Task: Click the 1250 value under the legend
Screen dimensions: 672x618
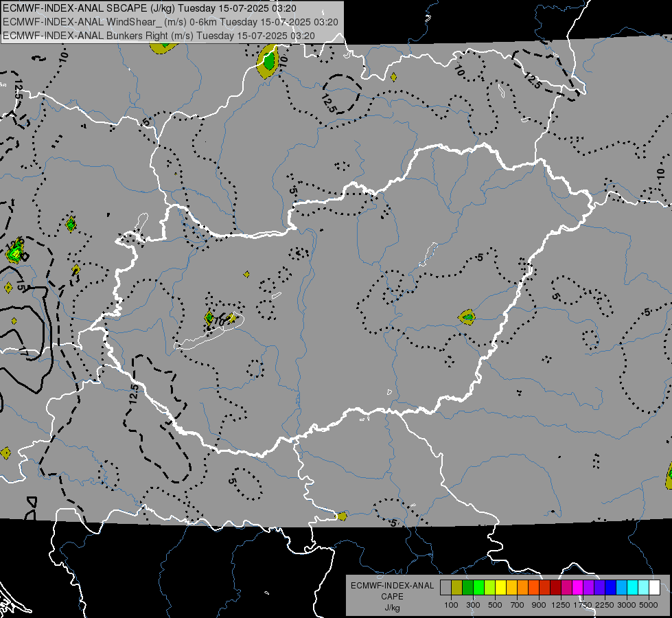Action: click(561, 605)
